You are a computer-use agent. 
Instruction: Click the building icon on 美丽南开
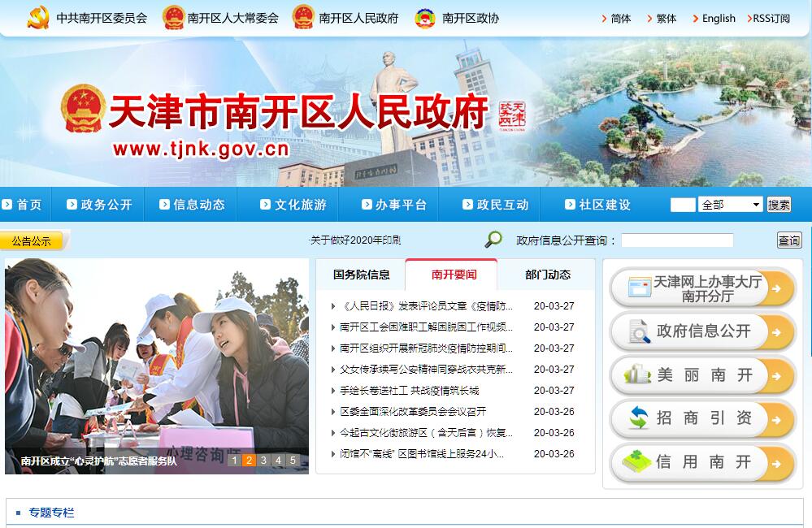coord(637,374)
